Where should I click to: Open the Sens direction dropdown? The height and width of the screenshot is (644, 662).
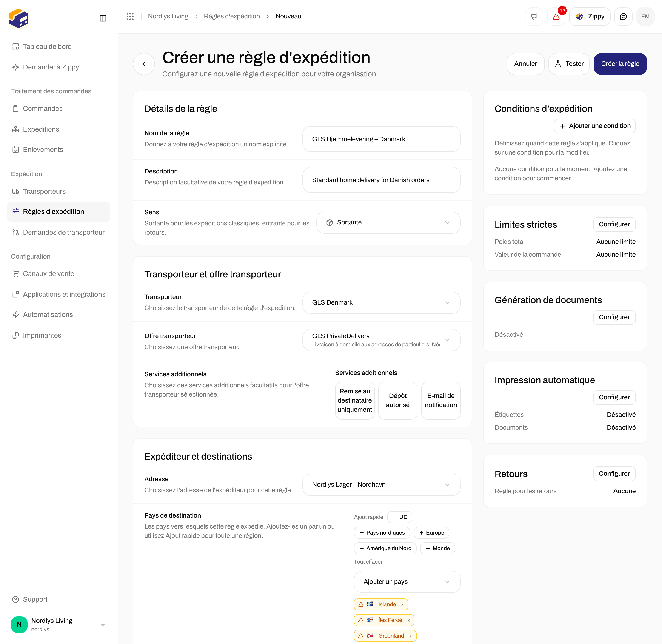(388, 223)
